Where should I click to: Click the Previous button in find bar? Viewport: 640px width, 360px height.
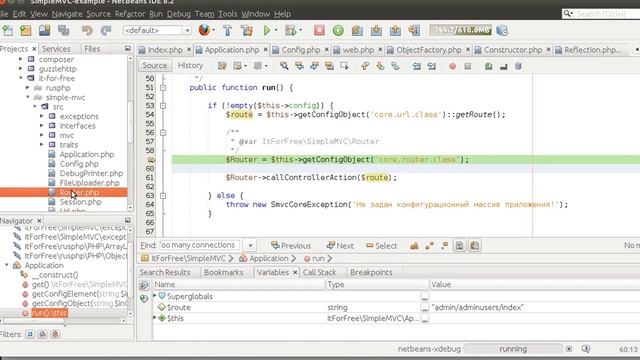coord(291,246)
